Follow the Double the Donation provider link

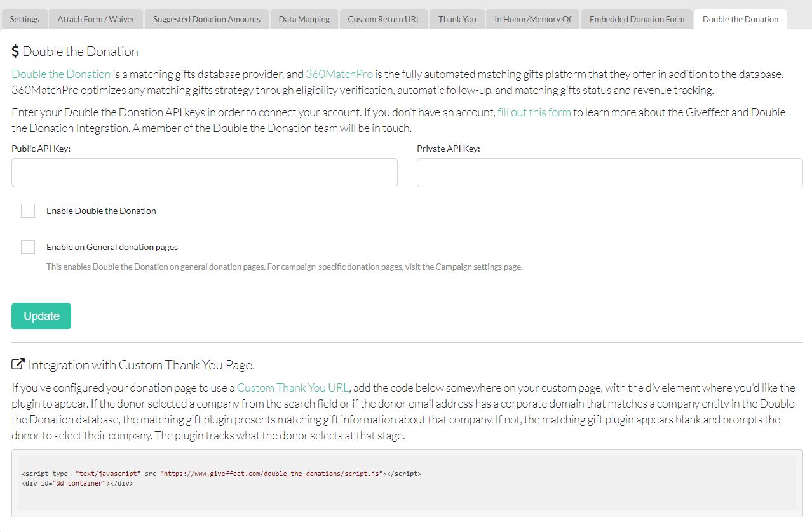[61, 74]
